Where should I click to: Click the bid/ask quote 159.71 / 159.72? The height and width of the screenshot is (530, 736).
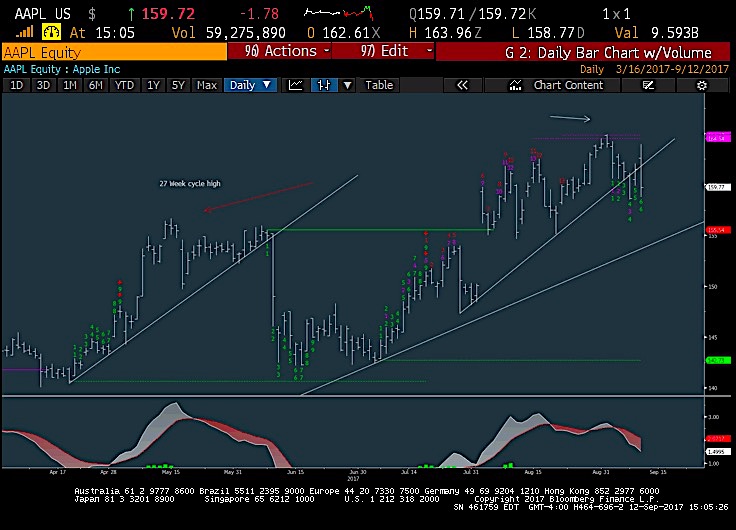pyautogui.click(x=472, y=14)
